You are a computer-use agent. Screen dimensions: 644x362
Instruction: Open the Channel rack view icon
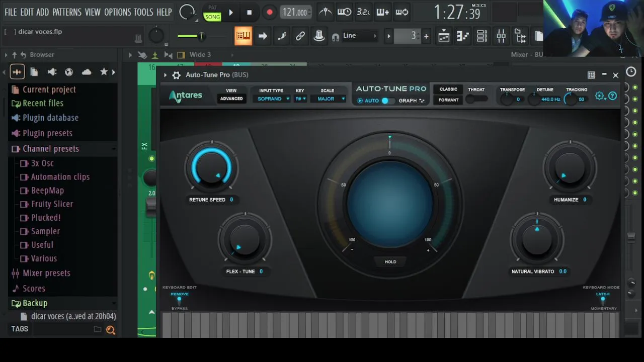click(482, 36)
